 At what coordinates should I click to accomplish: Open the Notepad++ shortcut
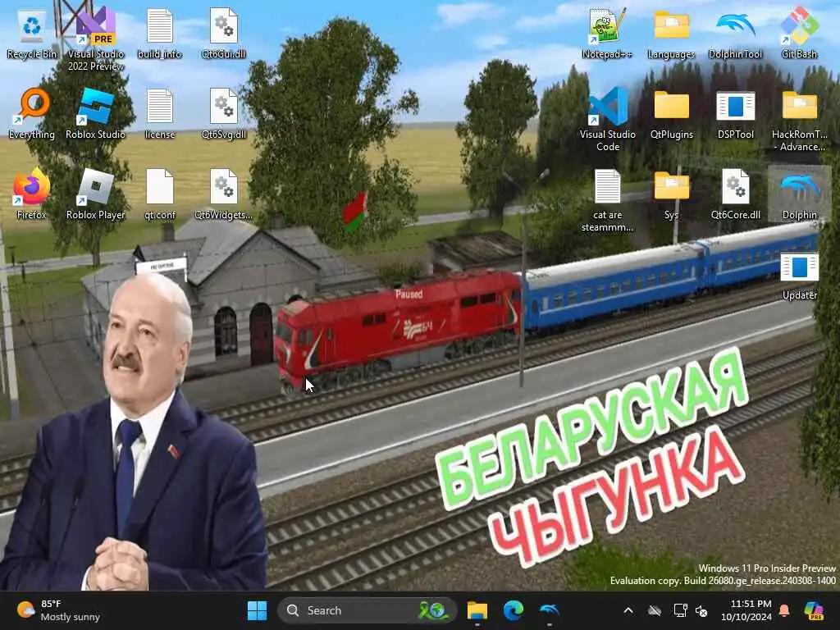tap(607, 34)
